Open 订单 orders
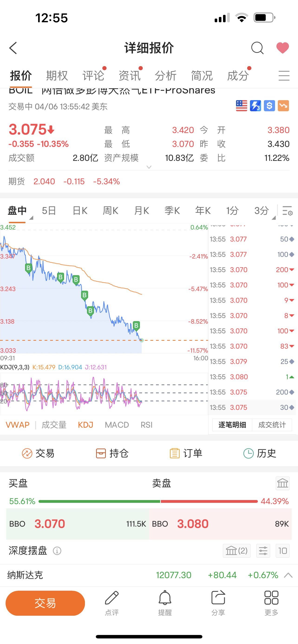This screenshot has height=644, width=298. click(186, 453)
